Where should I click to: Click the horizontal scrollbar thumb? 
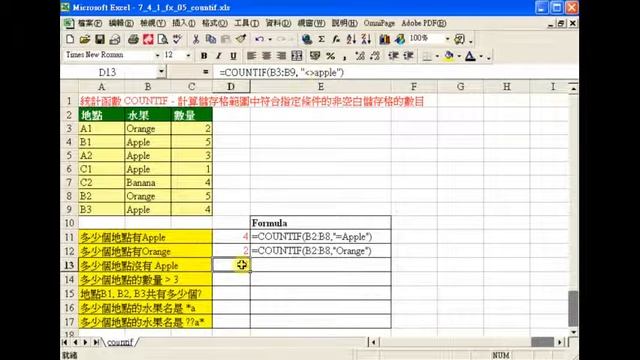tap(542, 342)
